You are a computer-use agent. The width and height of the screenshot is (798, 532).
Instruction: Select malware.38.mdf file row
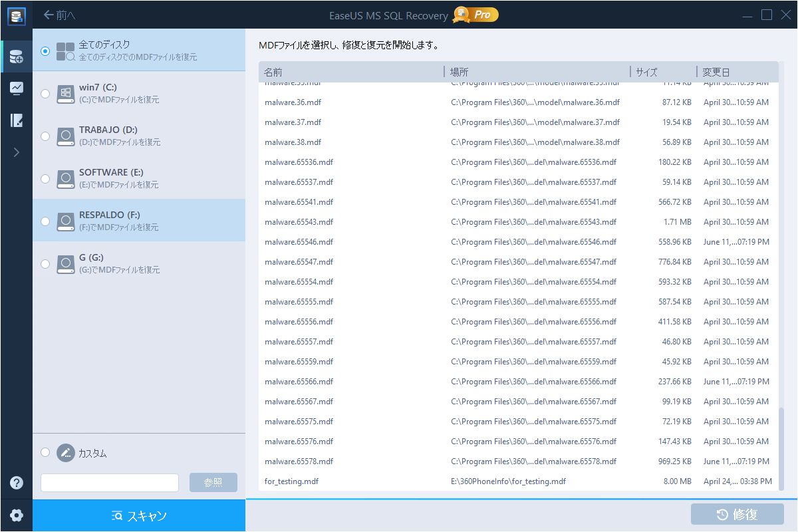tap(518, 142)
